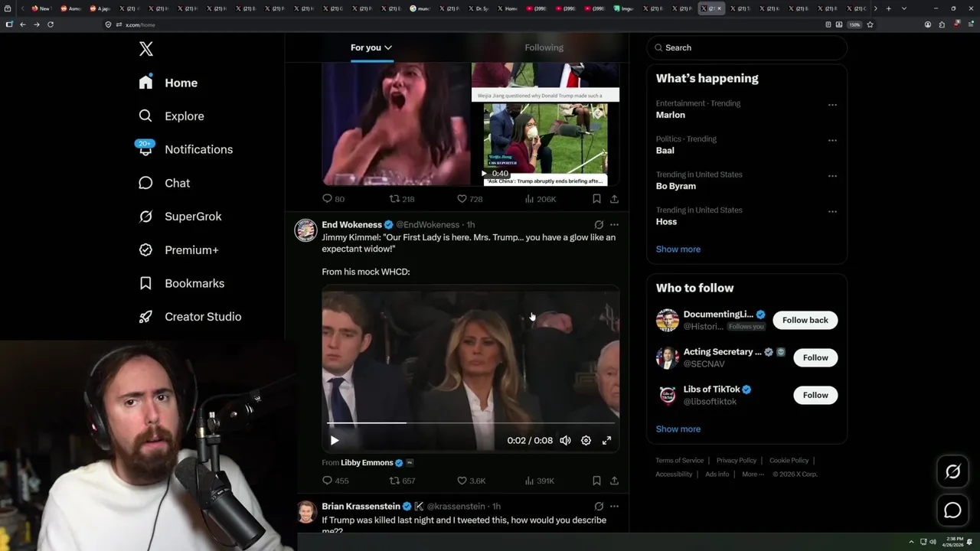Open Cookie Policy link
The height and width of the screenshot is (551, 980).
789,461
